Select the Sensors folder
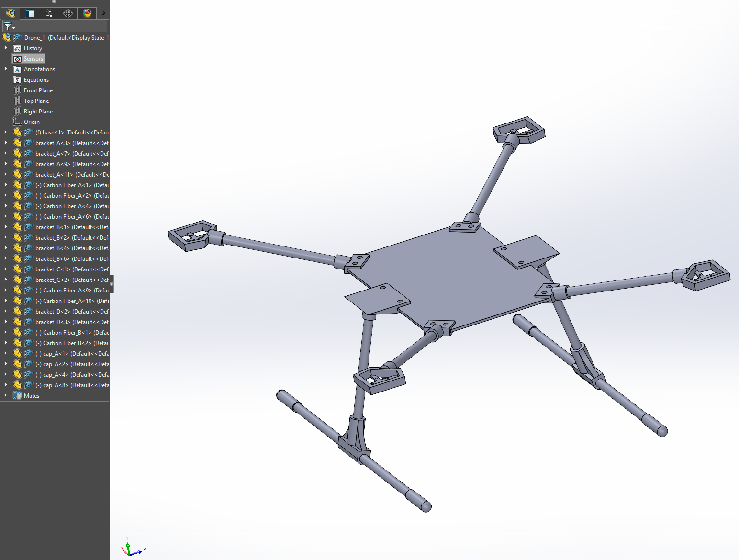The image size is (739, 560). [x=33, y=59]
